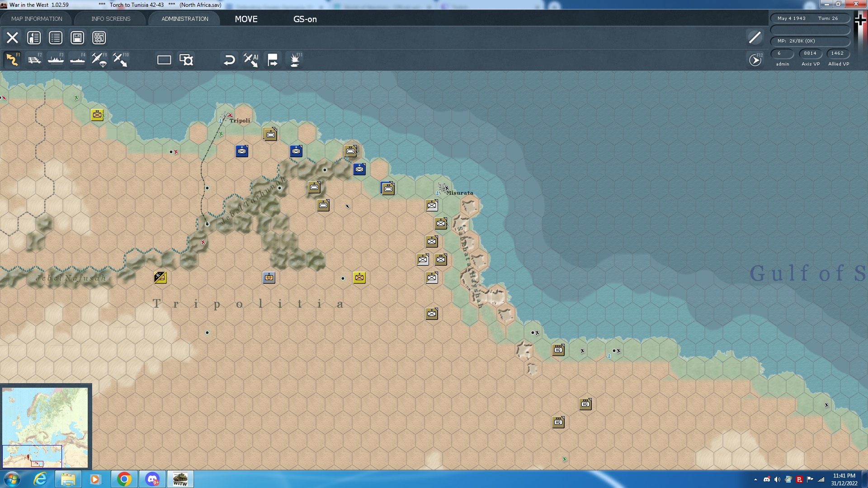Click the AI air directive icon
The width and height of the screenshot is (868, 488).
click(x=251, y=60)
